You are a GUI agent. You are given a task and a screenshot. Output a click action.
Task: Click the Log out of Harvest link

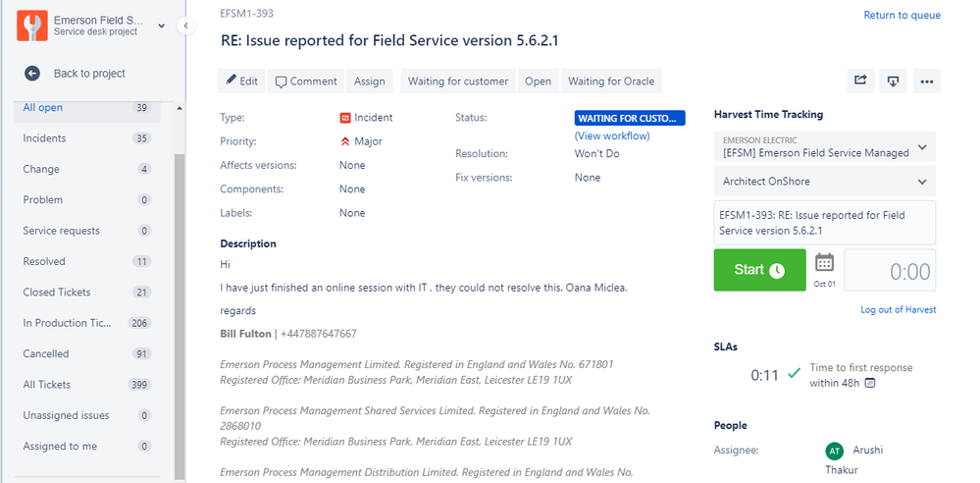(x=899, y=309)
